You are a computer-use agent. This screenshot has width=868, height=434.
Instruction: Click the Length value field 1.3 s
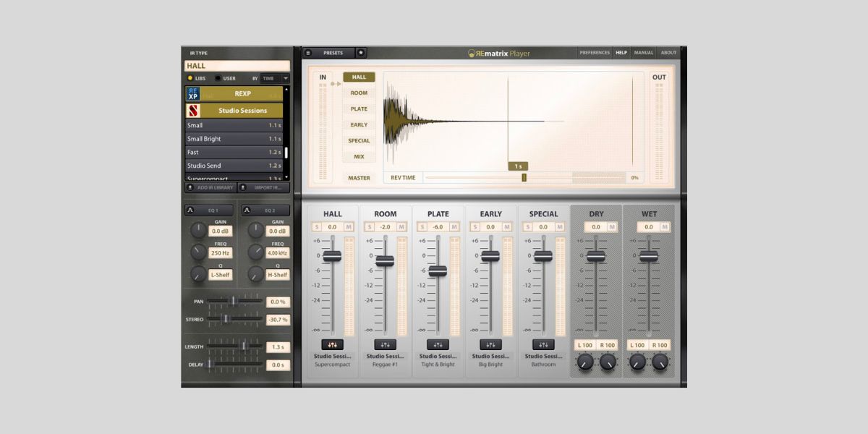tap(278, 347)
